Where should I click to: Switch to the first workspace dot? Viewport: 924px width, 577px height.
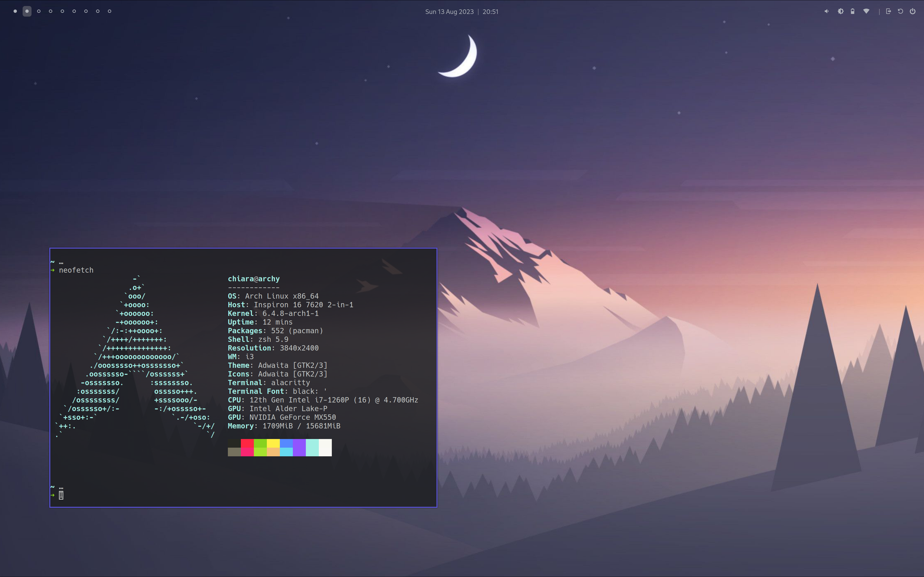15,12
